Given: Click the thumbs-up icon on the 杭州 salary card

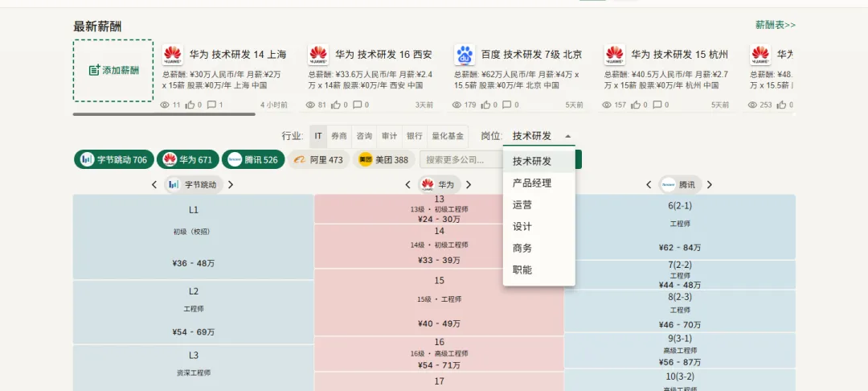Looking at the screenshot, I should 636,105.
